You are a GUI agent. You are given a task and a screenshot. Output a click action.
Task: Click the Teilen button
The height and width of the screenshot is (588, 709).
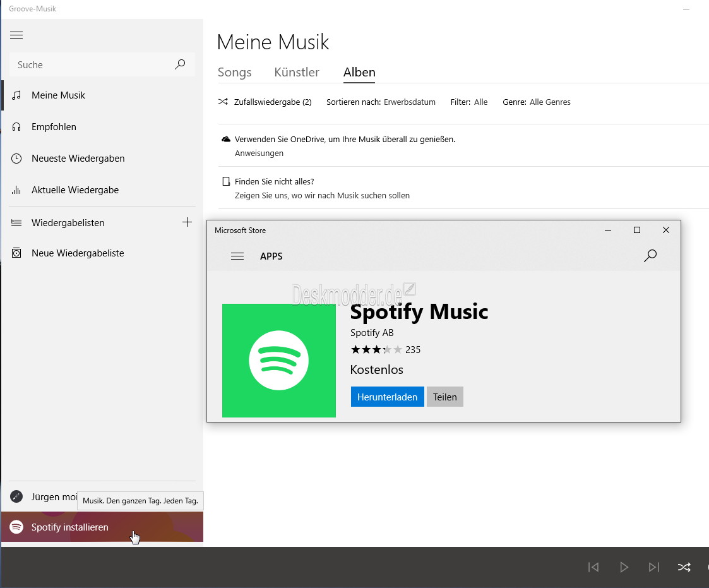point(445,397)
